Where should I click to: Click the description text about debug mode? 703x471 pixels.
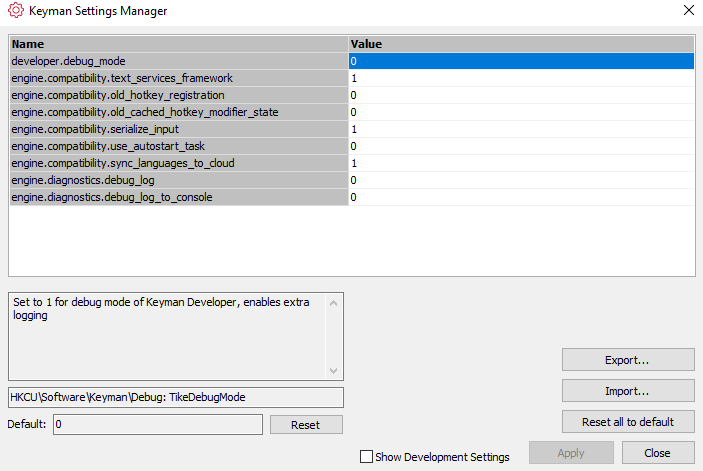(x=161, y=308)
